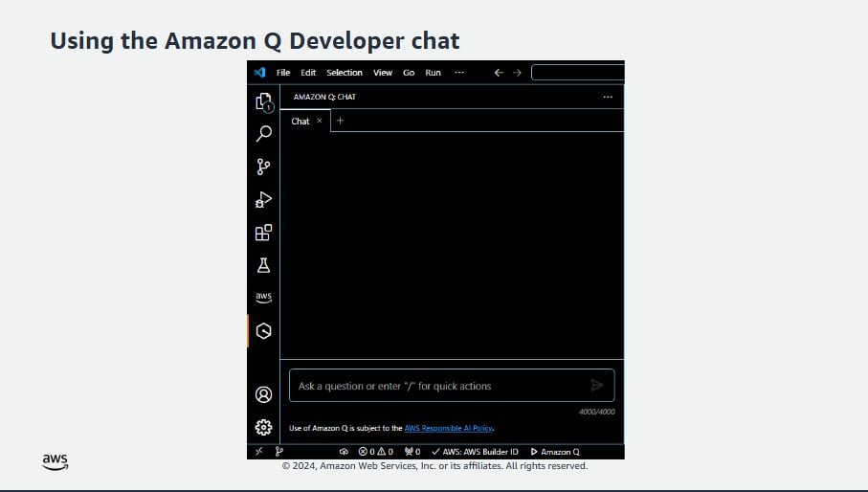This screenshot has height=492, width=868.
Task: Expand the menu bar overflow ellipsis
Action: tap(459, 73)
